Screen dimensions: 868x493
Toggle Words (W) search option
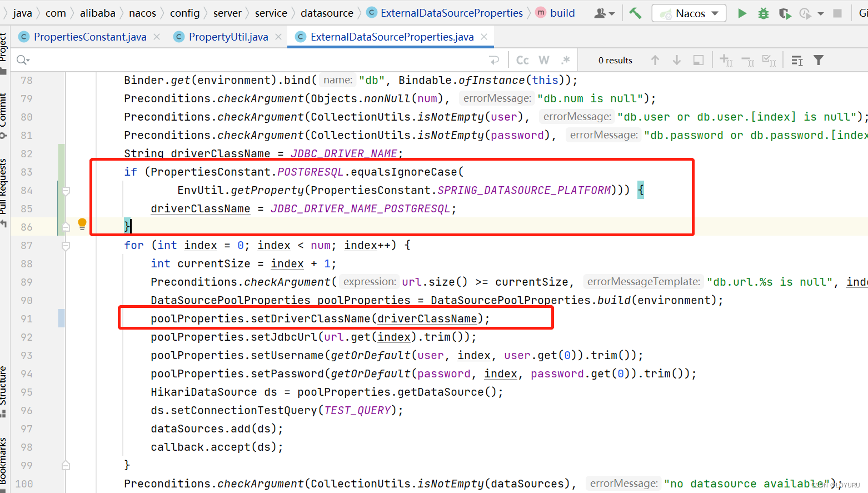tap(544, 60)
